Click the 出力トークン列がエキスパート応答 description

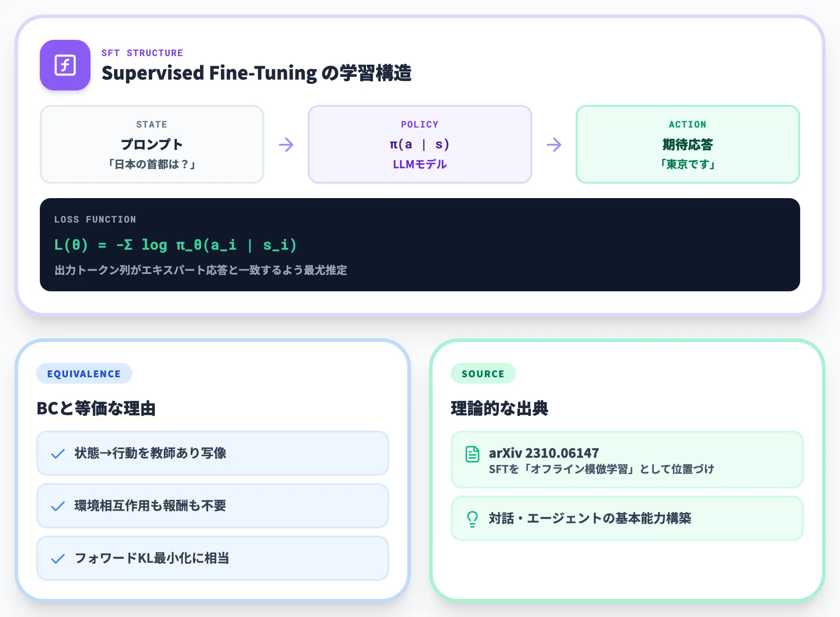[200, 270]
